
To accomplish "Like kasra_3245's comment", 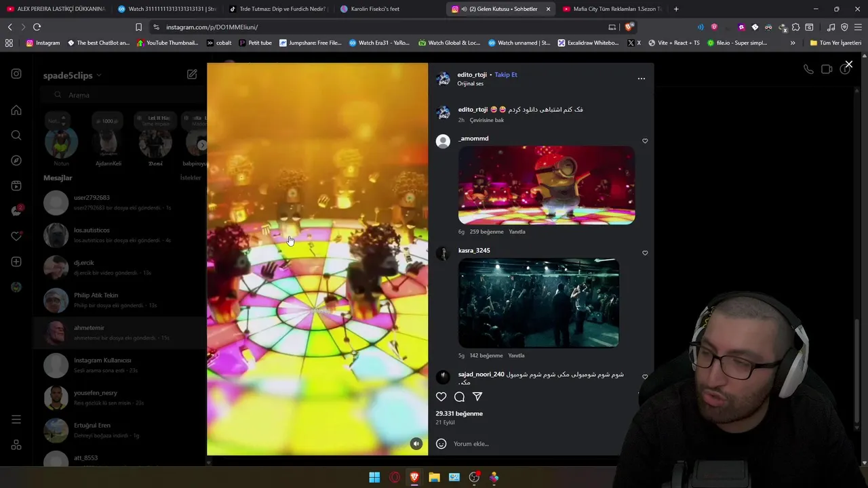I will click(645, 253).
